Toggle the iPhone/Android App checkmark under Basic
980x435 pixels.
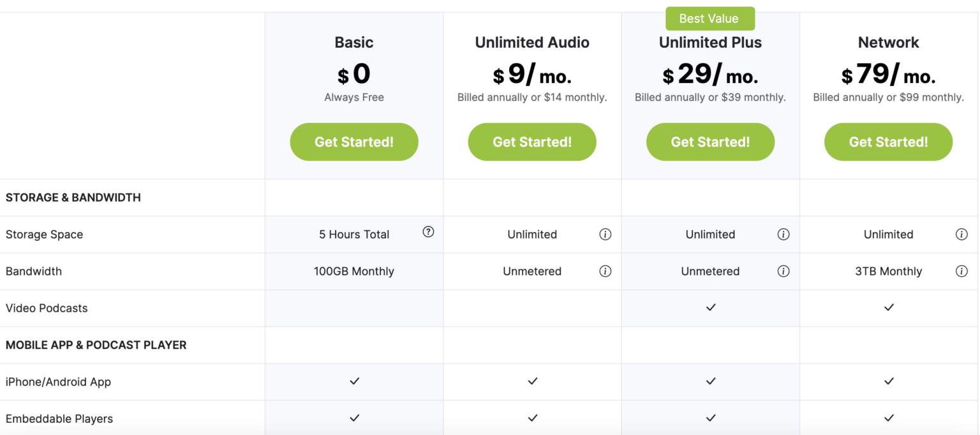(354, 381)
